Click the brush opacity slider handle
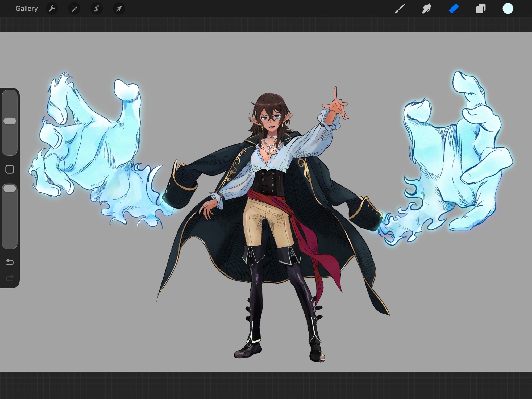This screenshot has height=399, width=532. click(x=10, y=189)
